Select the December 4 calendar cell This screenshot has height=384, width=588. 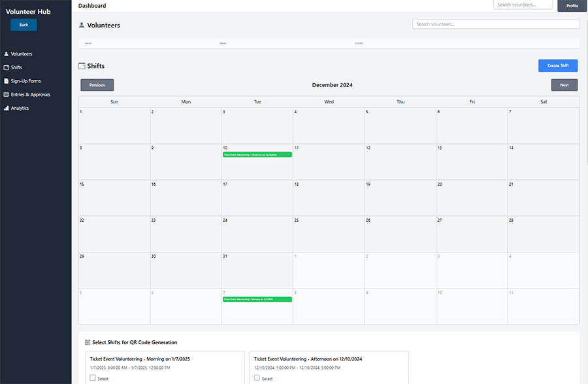tap(329, 126)
